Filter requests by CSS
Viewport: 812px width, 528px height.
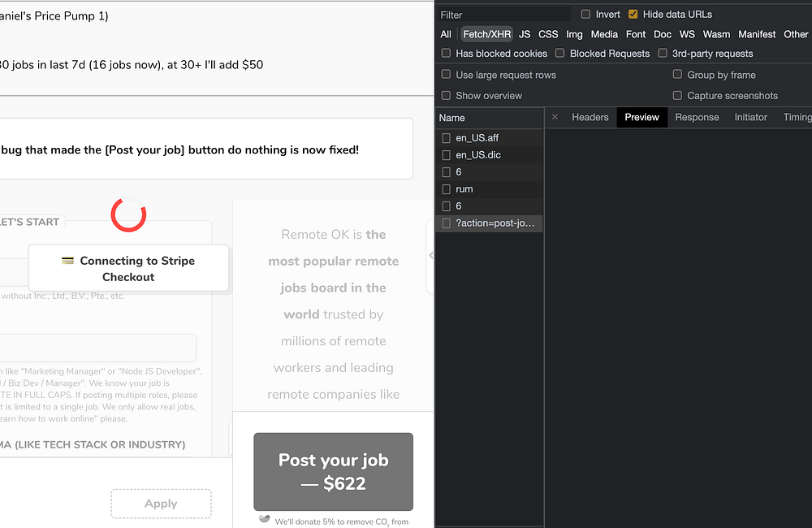tap(548, 34)
